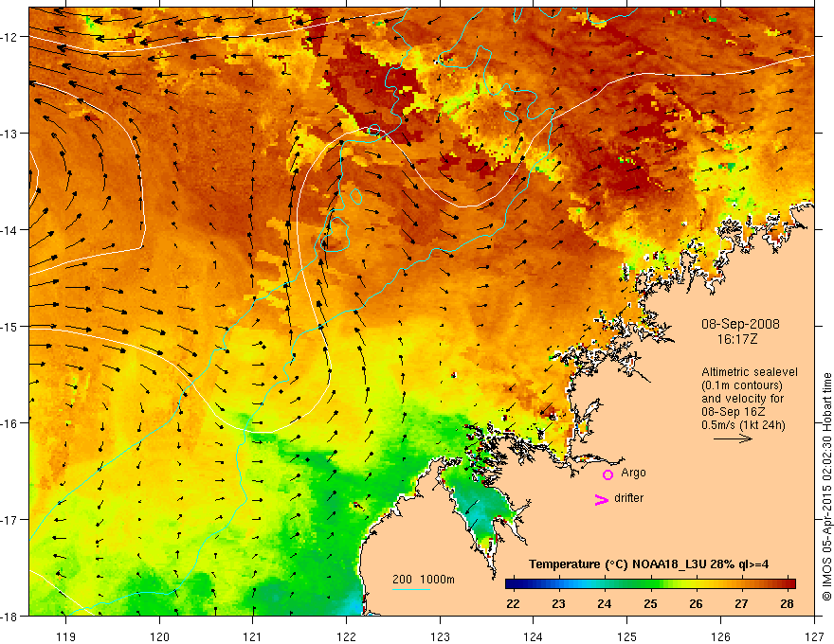834x644 pixels.
Task: Click the '08-Sep 16Z' velocity date text
Action: (733, 411)
